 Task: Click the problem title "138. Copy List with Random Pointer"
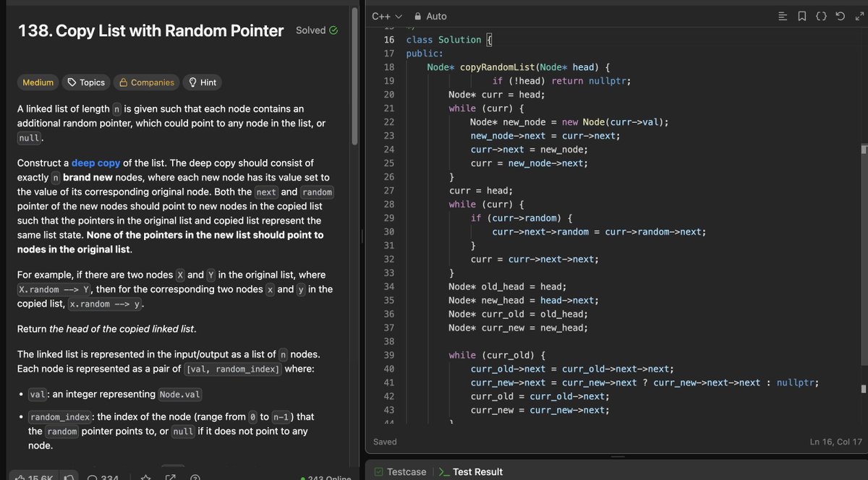click(150, 30)
